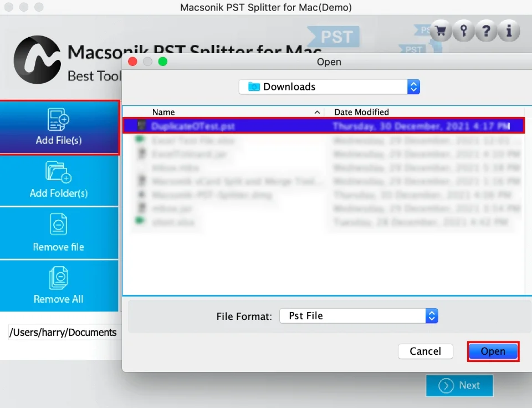Click the /Users/harry/Documents path field
Image resolution: width=532 pixels, height=408 pixels.
click(63, 332)
